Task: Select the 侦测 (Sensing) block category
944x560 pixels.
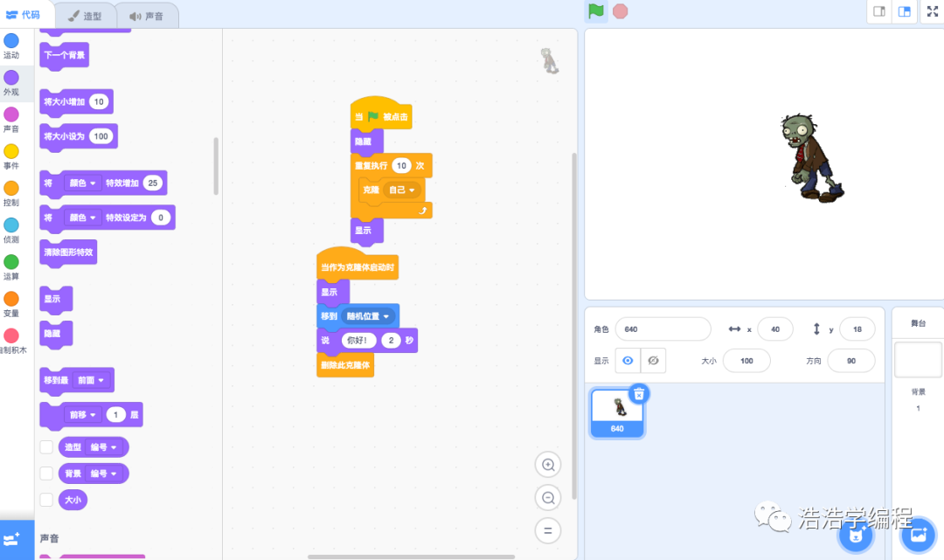Action: 11,231
